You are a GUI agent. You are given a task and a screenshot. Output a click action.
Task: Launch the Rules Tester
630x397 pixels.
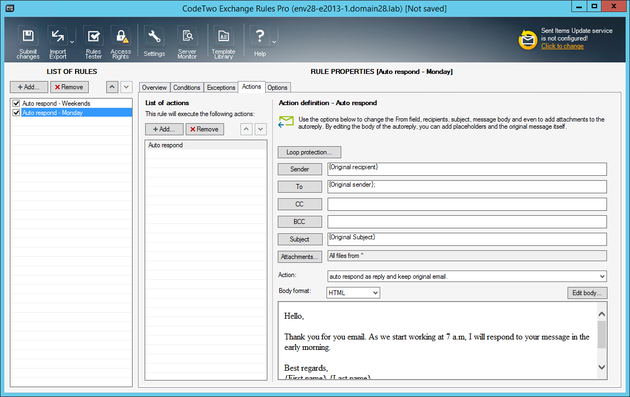(x=93, y=42)
